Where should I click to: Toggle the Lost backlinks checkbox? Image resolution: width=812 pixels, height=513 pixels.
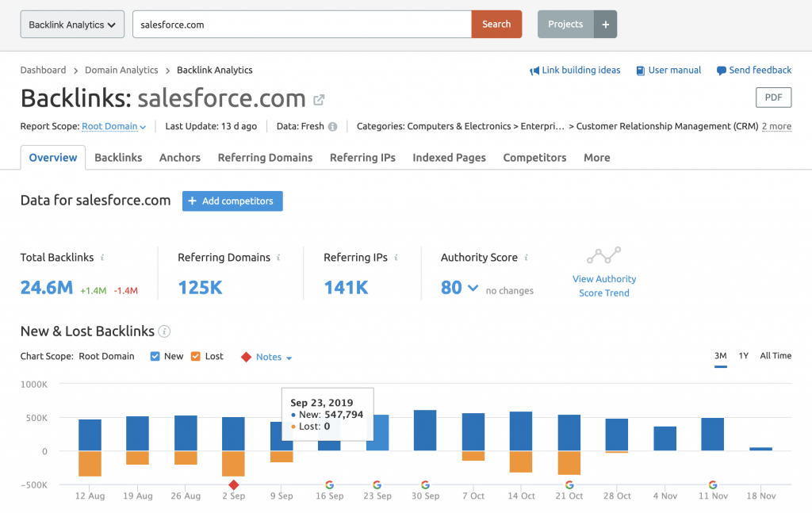(x=195, y=357)
